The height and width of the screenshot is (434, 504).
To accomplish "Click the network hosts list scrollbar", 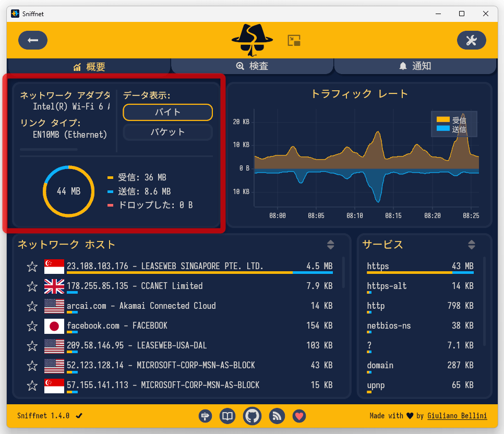I will 343,272.
